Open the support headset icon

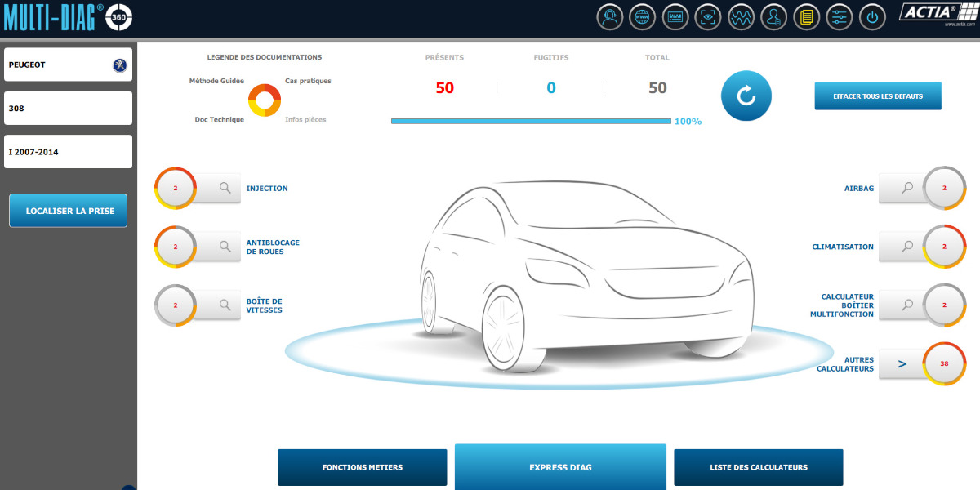coord(609,16)
